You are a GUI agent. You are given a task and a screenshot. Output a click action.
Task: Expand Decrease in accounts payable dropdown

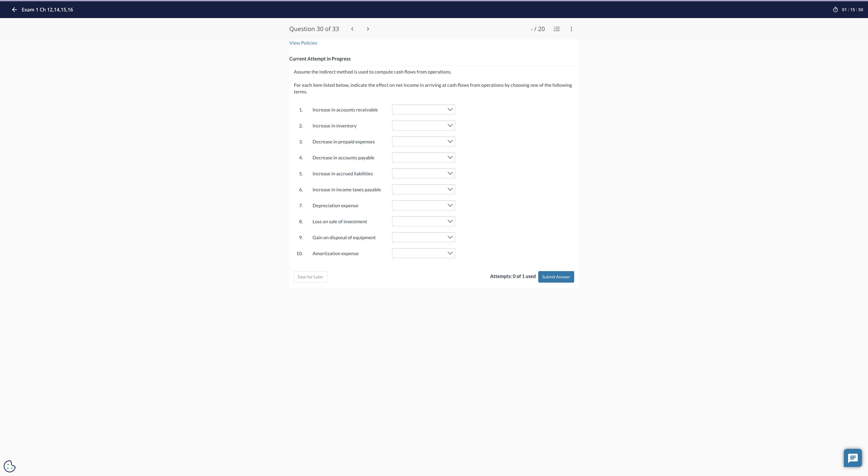pos(423,158)
